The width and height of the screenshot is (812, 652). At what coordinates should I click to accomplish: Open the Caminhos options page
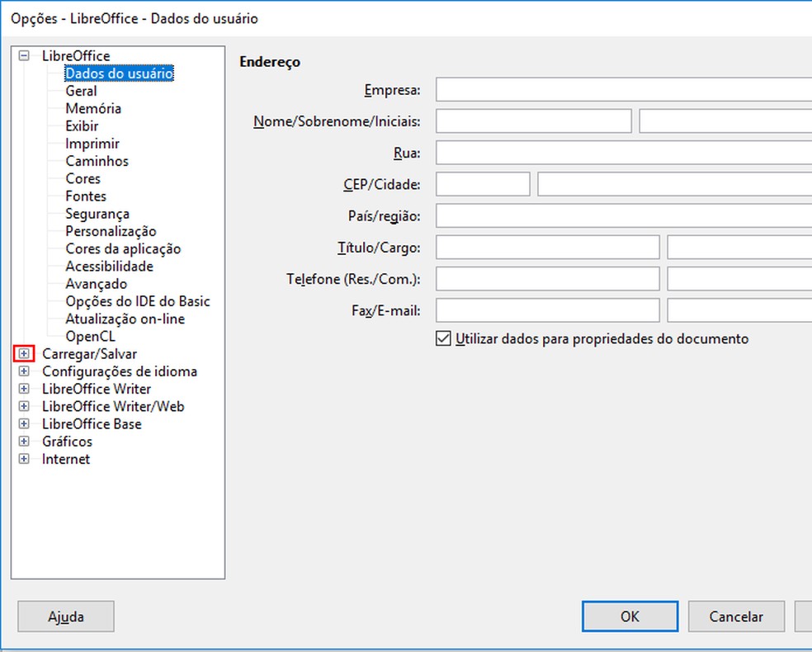coord(97,161)
